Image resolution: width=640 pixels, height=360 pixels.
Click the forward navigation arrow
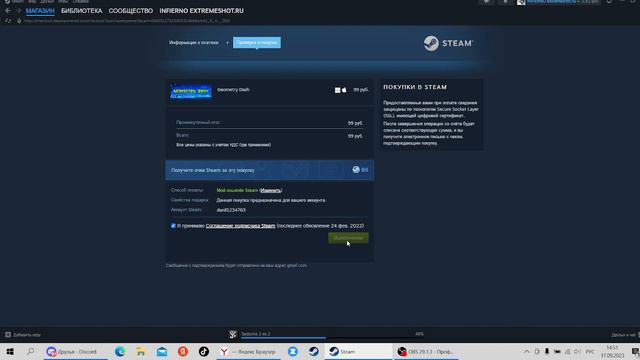[18, 11]
